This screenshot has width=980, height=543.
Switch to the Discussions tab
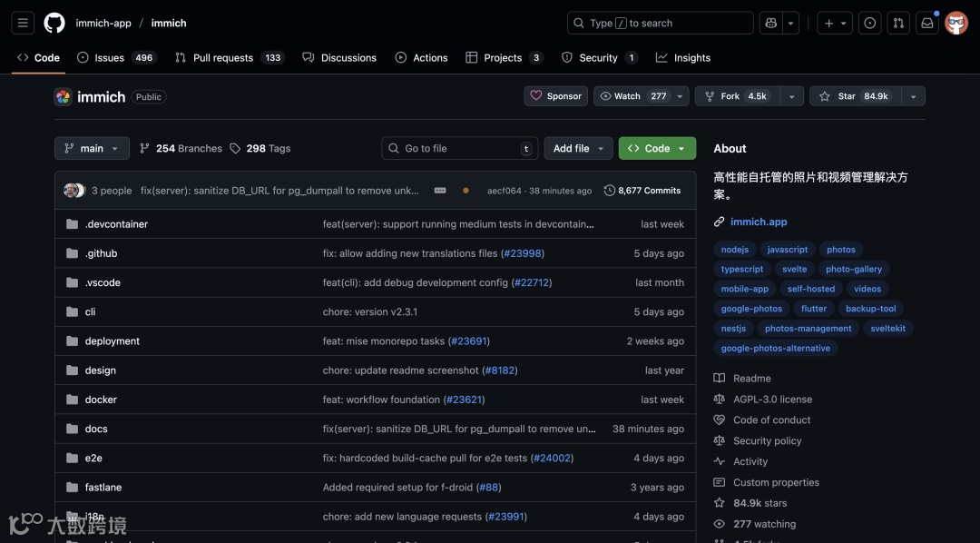coord(339,57)
